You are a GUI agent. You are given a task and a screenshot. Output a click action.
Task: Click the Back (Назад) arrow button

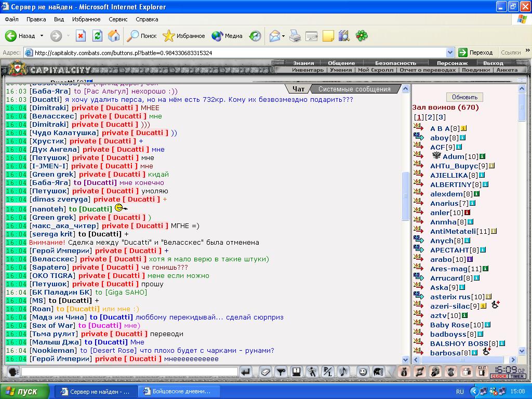[20, 36]
